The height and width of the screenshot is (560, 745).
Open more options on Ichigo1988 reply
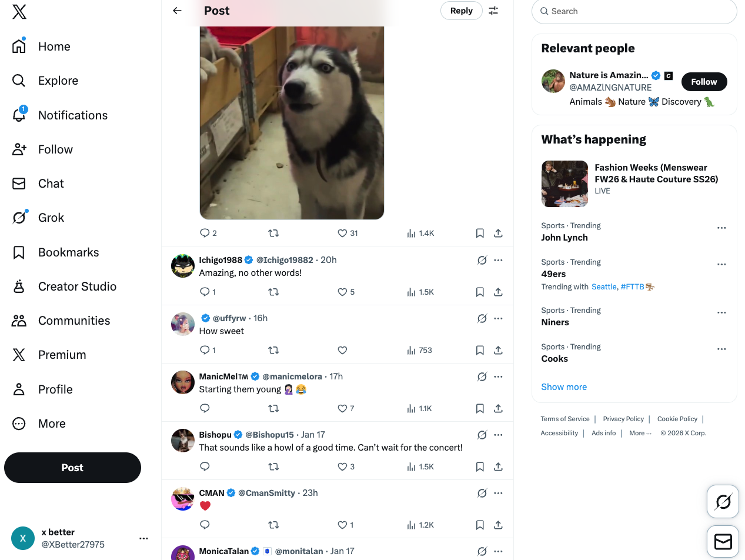[x=499, y=260]
